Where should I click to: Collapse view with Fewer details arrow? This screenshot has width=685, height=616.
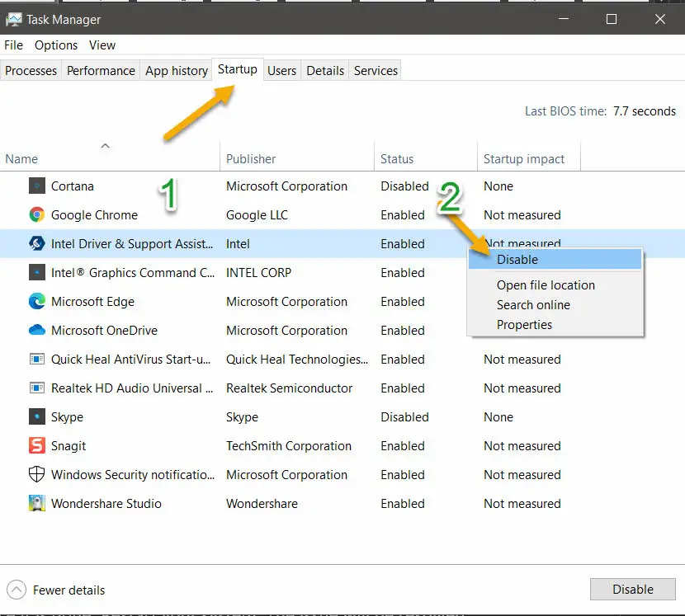pos(17,590)
